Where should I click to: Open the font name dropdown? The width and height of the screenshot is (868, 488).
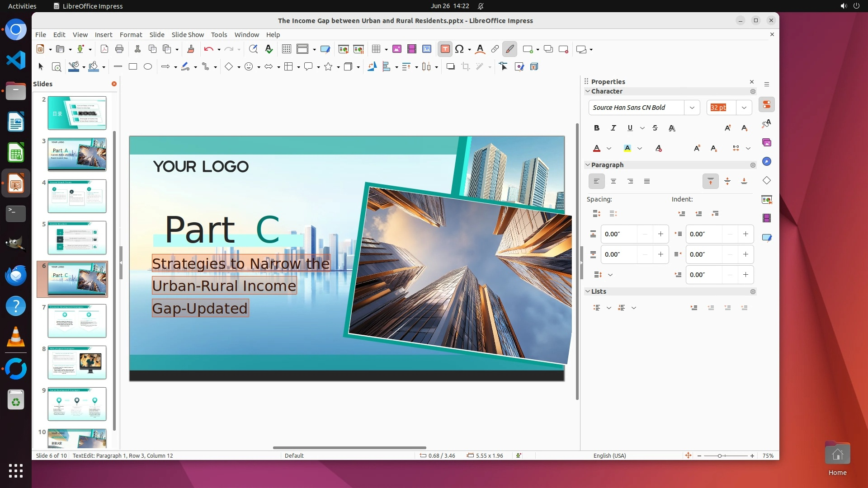tap(692, 108)
